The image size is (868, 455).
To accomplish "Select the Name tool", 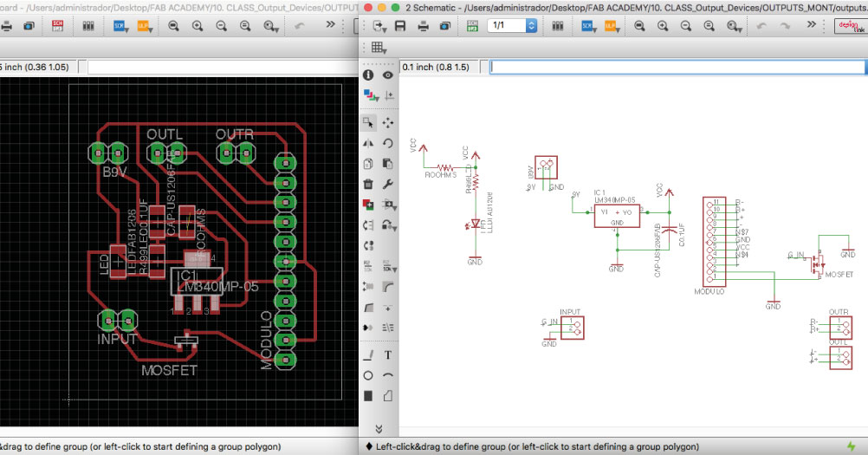I will click(368, 267).
